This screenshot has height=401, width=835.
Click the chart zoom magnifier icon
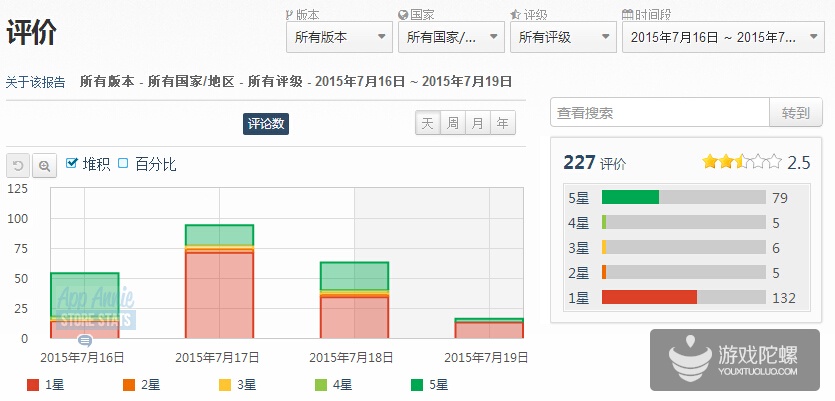(44, 165)
